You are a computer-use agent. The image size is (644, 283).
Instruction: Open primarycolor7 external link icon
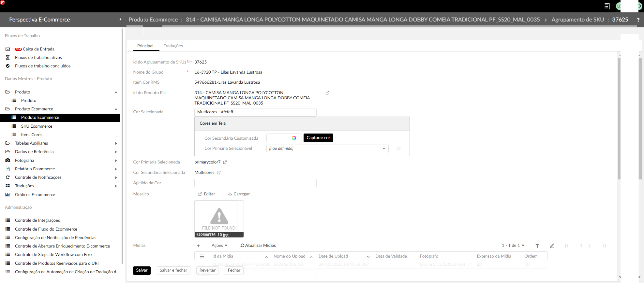coord(225,162)
